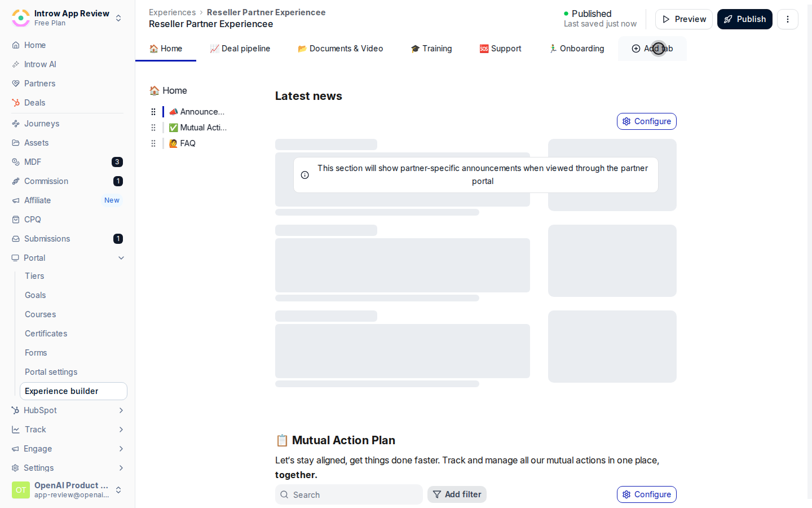Open Portal settings
Screen dimensions: 812x508
pos(51,372)
